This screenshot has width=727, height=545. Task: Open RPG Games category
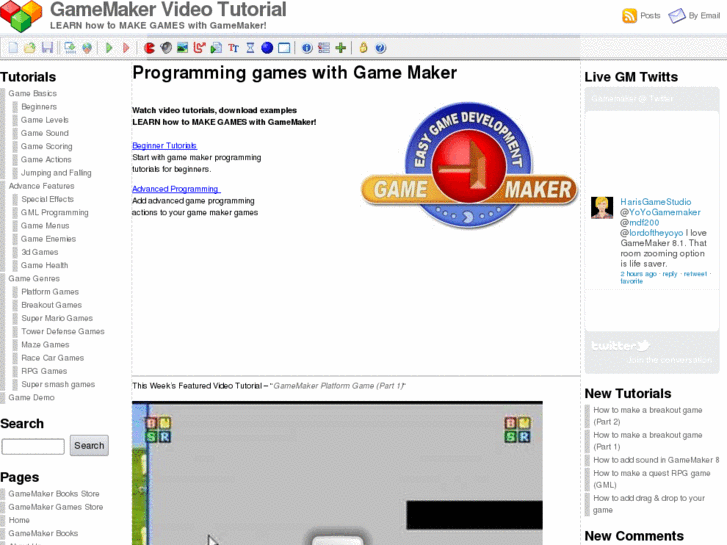coord(44,371)
